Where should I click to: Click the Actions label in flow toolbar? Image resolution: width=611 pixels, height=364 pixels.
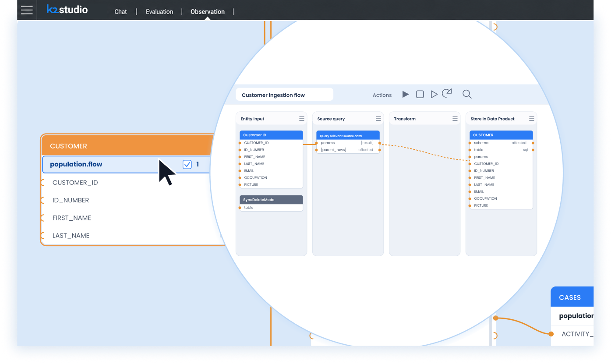382,95
